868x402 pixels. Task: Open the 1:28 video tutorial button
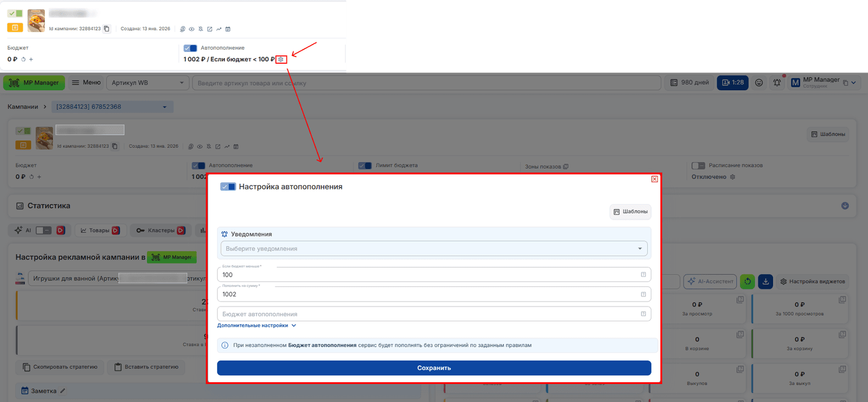tap(732, 82)
